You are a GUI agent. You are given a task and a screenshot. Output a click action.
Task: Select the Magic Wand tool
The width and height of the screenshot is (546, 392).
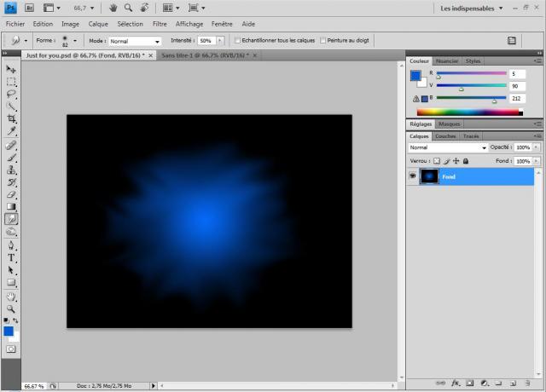11,106
